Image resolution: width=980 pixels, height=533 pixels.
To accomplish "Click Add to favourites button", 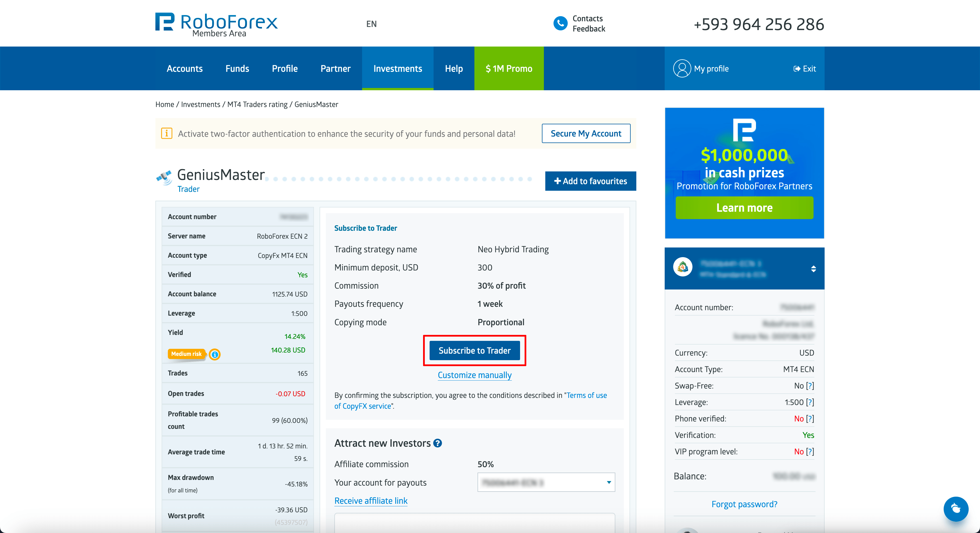I will 590,181.
